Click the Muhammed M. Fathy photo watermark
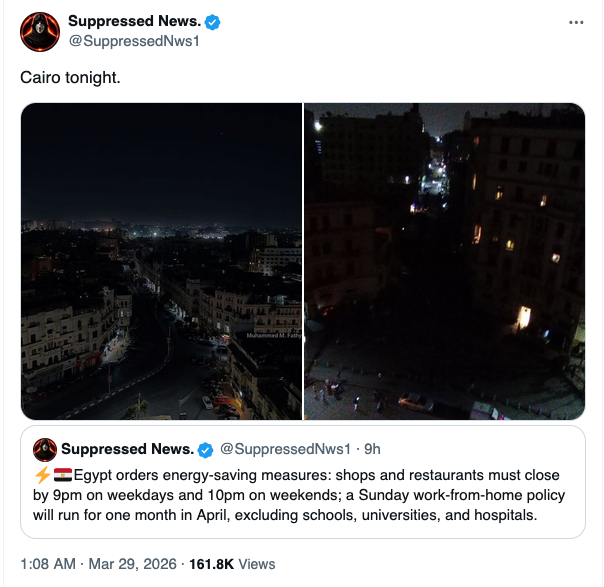This screenshot has height=587, width=604. tap(271, 336)
